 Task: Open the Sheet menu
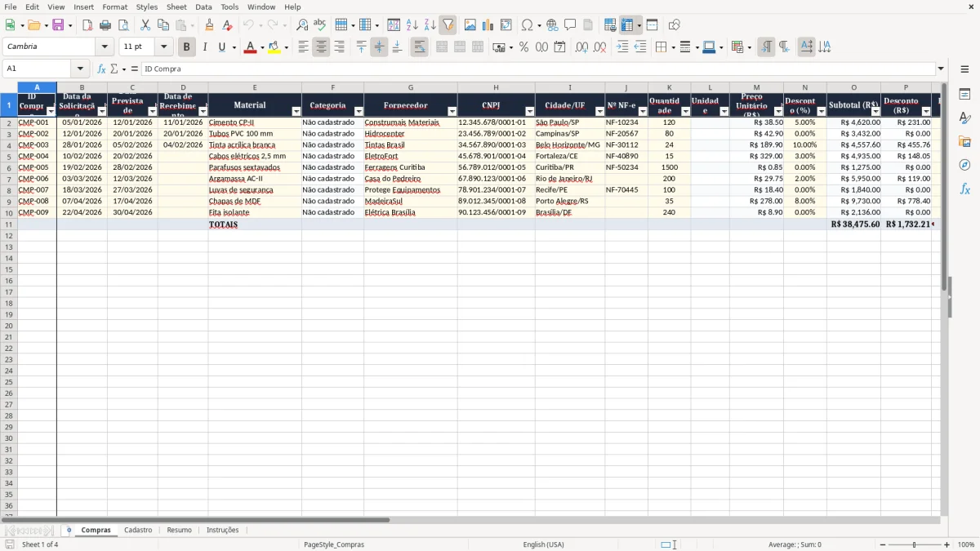(x=176, y=7)
